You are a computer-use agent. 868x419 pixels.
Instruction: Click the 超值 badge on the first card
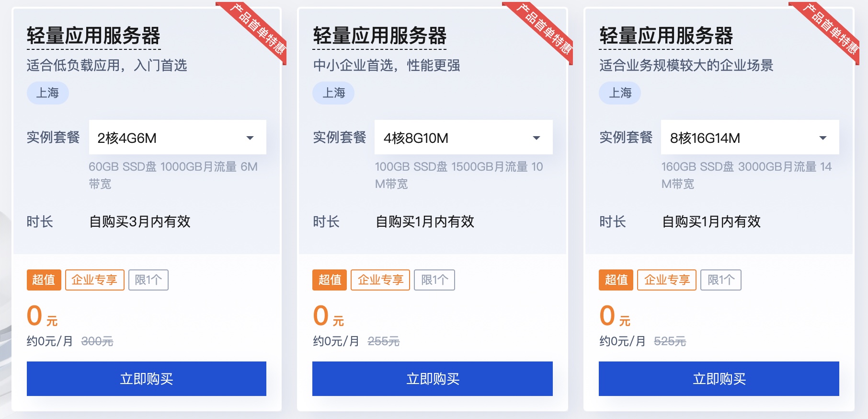pyautogui.click(x=44, y=280)
